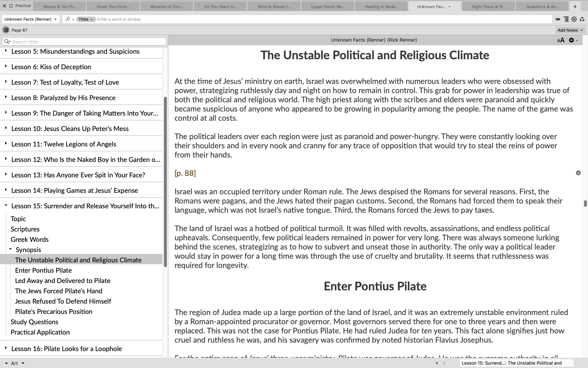This screenshot has height=368, width=588.
Task: Select The Jews Forced Pilate's Hand
Action: [58, 291]
